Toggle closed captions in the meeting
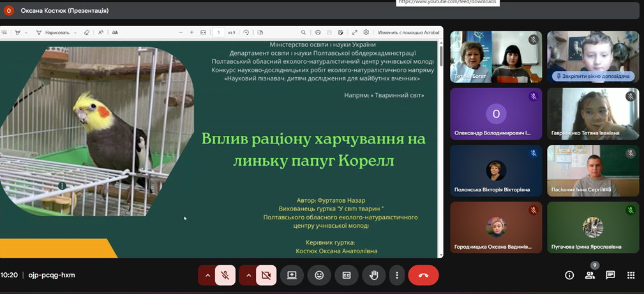The height and width of the screenshot is (294, 644). pos(347,275)
